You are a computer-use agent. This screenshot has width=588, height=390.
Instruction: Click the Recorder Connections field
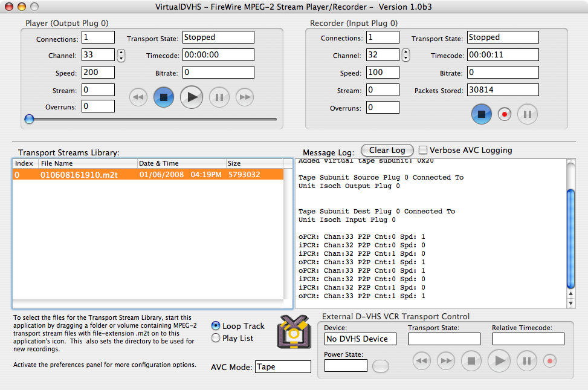(x=383, y=37)
